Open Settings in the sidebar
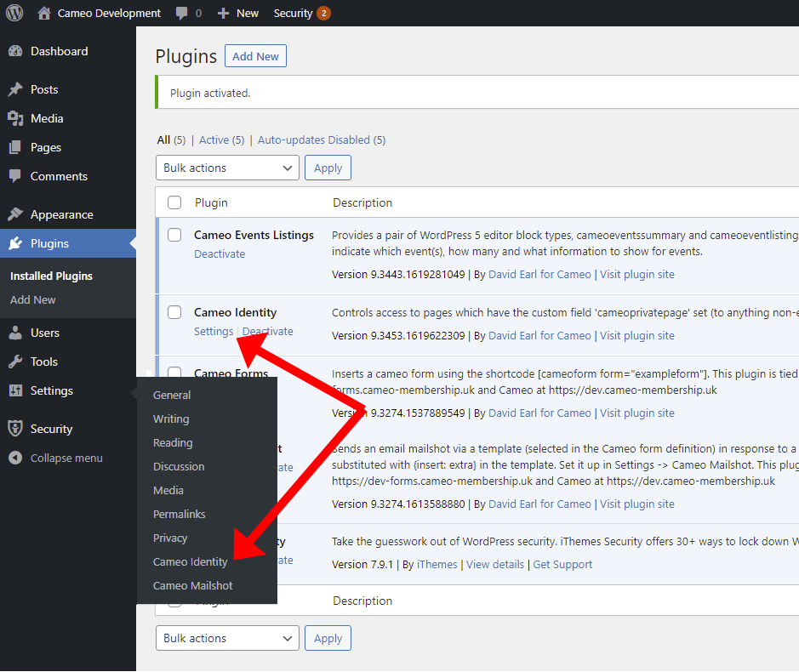The image size is (799, 672). coord(51,390)
